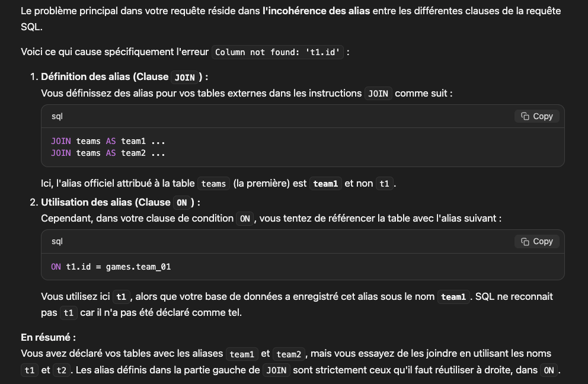Image resolution: width=588 pixels, height=384 pixels.
Task: Click the 't2' chip in the final sentence
Action: tap(62, 370)
